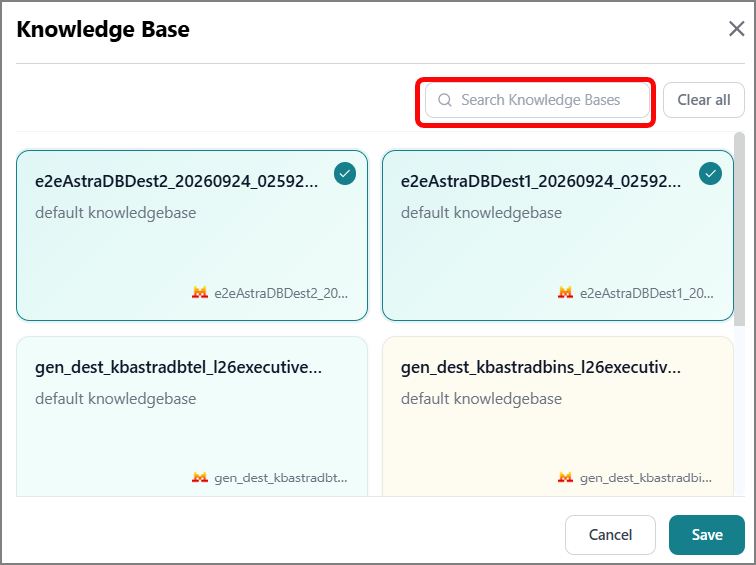Click the magnifier icon in search box

pyautogui.click(x=445, y=100)
